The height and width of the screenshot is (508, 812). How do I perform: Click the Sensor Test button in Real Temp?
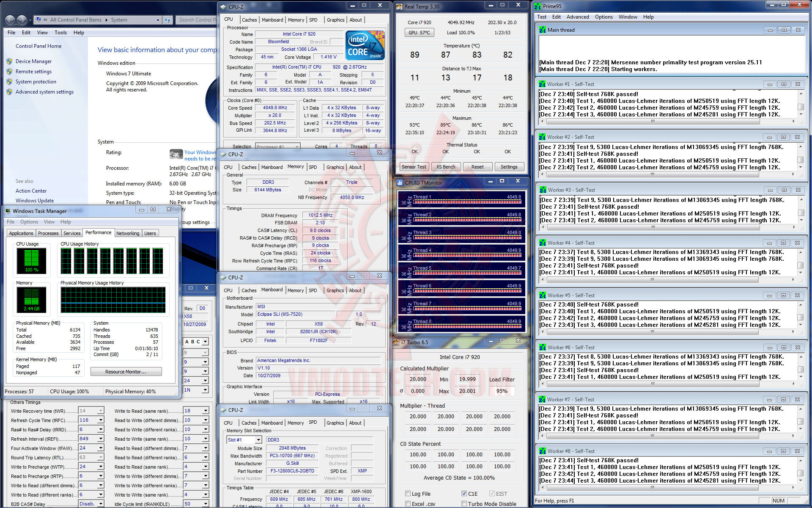414,167
